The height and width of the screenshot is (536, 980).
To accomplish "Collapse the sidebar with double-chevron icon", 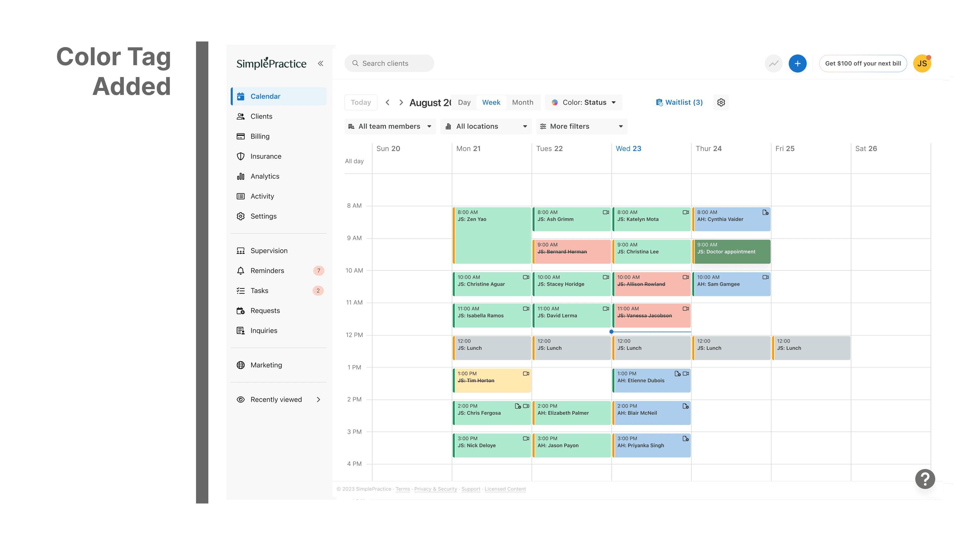I will click(x=320, y=63).
